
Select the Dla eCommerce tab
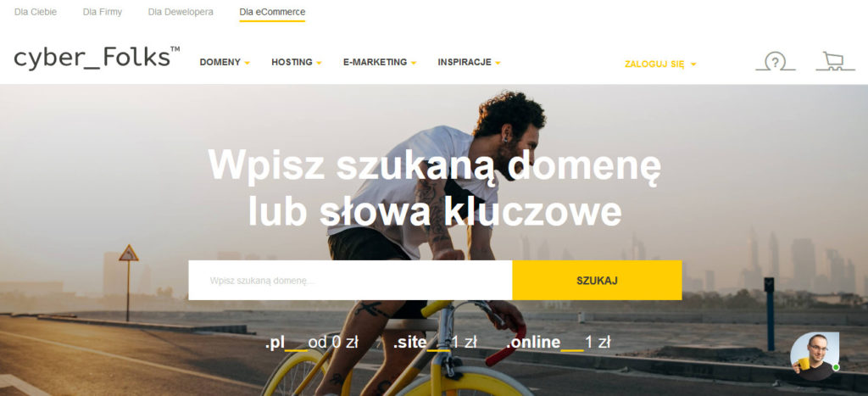pos(272,12)
